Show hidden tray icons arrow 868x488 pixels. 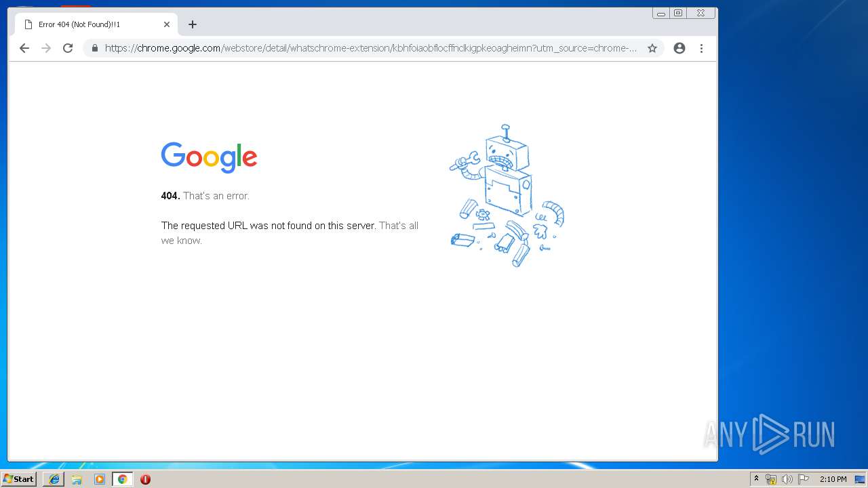[x=756, y=479]
